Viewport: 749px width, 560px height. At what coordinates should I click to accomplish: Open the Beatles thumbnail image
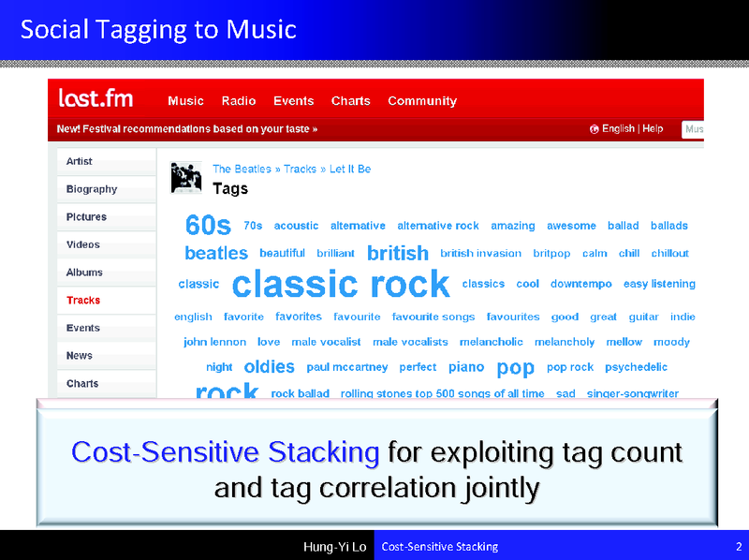tap(186, 177)
